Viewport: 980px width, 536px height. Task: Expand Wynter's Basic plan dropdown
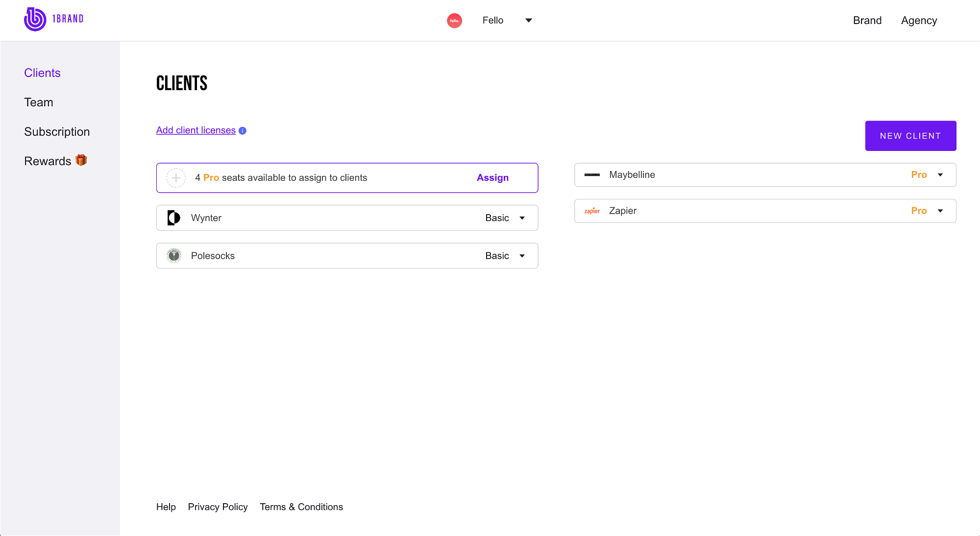click(x=522, y=218)
